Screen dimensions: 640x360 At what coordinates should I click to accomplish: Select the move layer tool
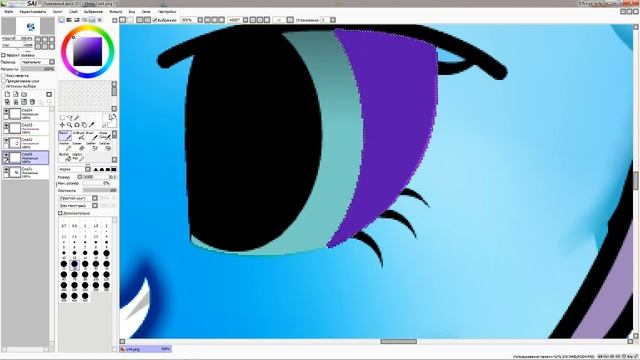point(62,124)
